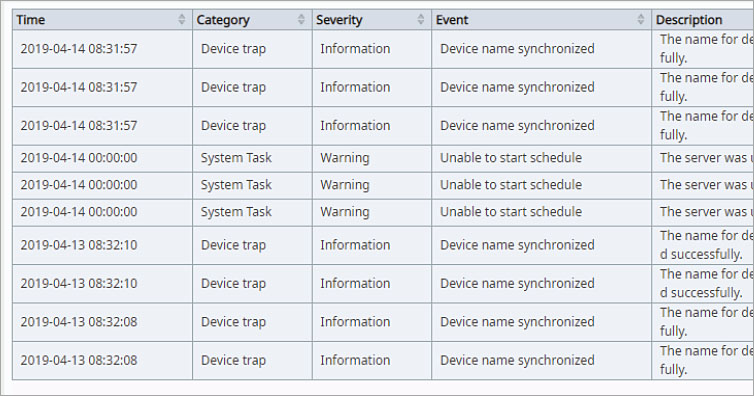Click the Severity header text
The width and height of the screenshot is (754, 396).
(339, 20)
